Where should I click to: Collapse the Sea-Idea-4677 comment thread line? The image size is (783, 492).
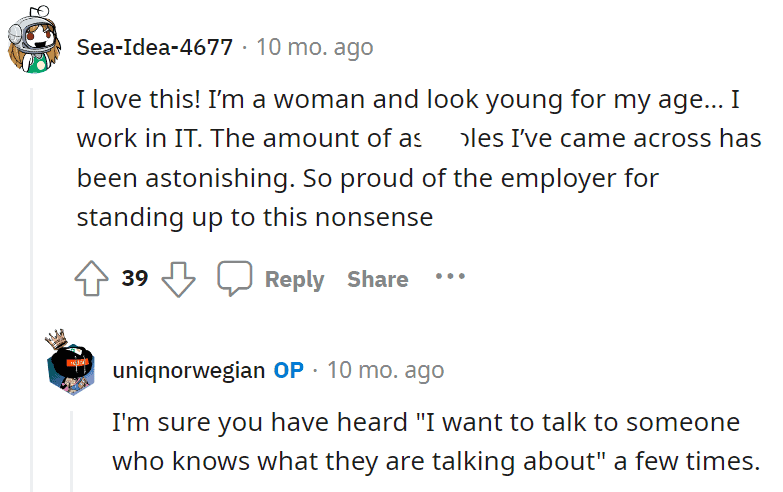tap(31, 290)
